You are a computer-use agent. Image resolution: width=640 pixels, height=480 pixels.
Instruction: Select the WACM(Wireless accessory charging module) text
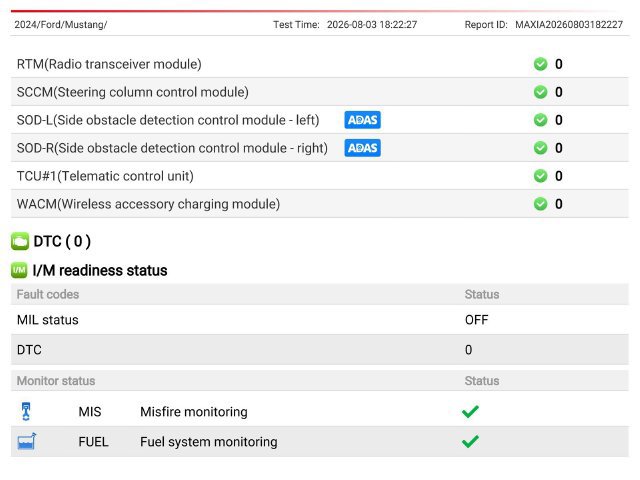(x=149, y=204)
